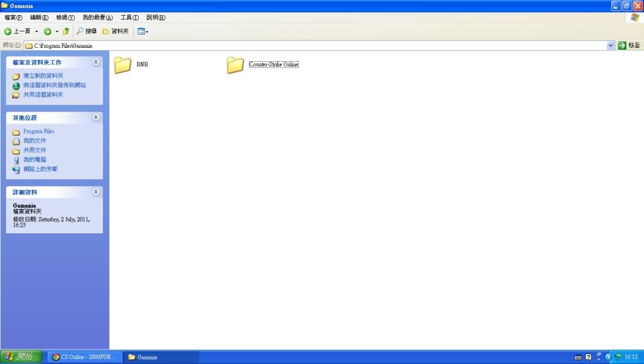Open the 開始 Start button
644x364 pixels.
[21, 356]
